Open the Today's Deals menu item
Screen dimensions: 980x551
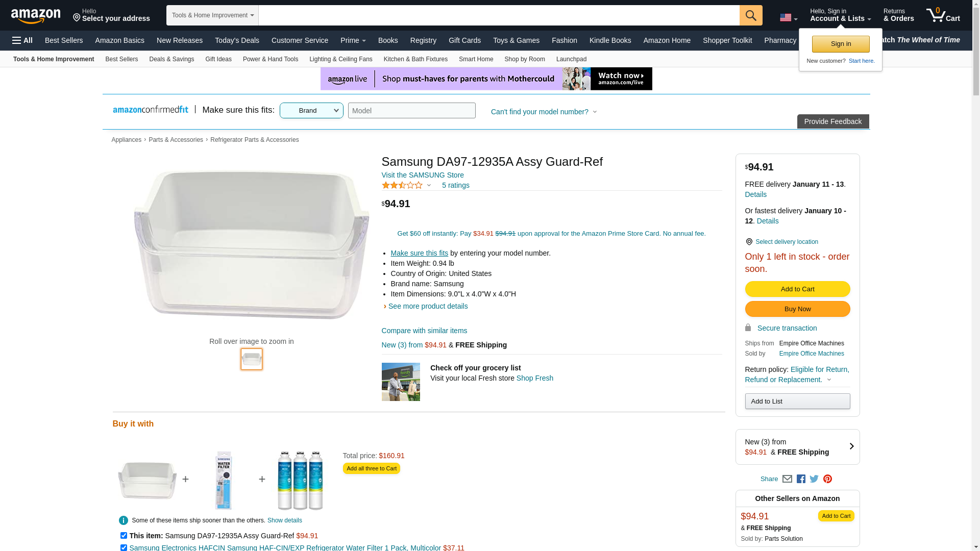[237, 40]
